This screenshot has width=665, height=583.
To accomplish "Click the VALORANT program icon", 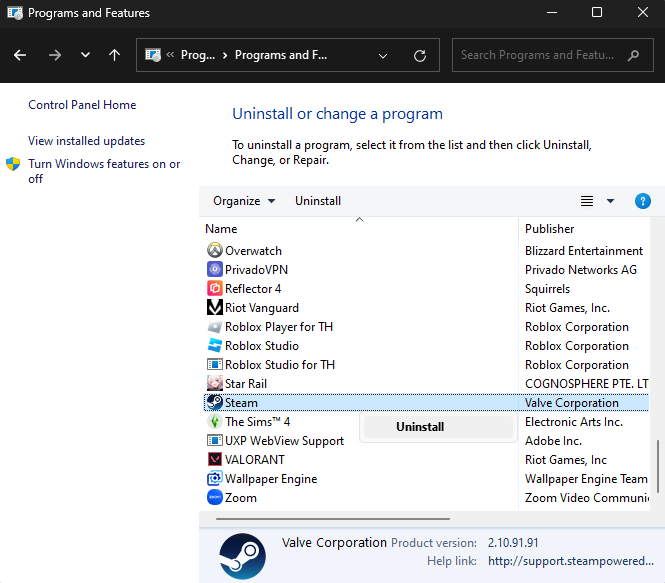I will coord(214,460).
